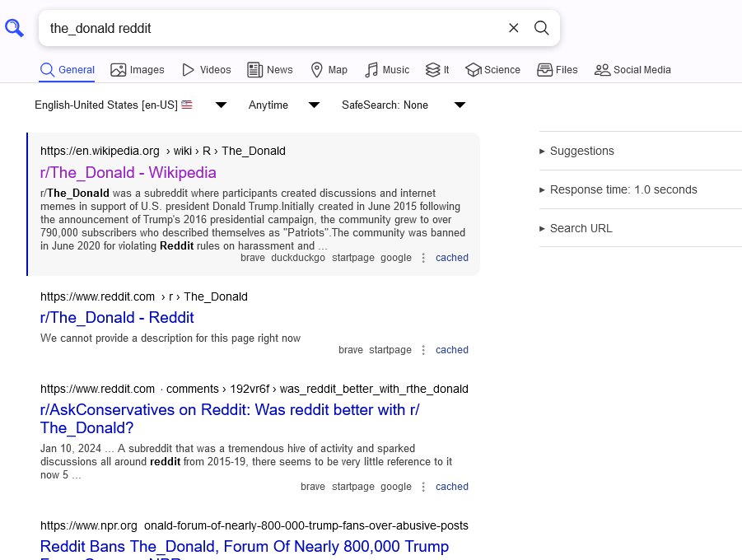The image size is (742, 560).
Task: Click the 'We cannot provide a description' text
Action: click(x=170, y=338)
